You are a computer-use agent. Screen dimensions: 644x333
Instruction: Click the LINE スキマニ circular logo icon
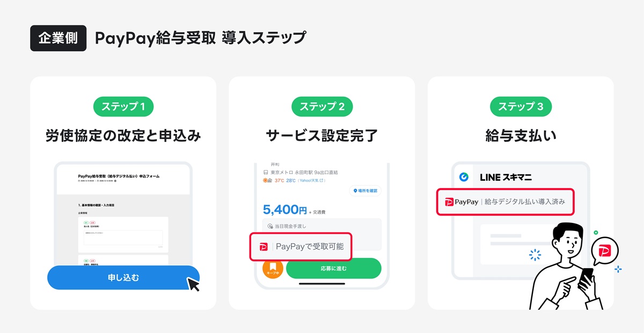[x=464, y=177]
